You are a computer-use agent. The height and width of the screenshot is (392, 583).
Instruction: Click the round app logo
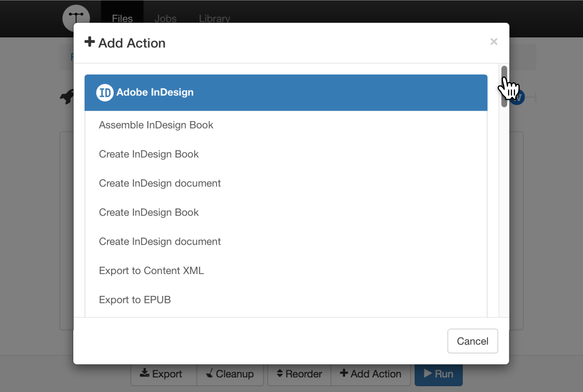coord(76,18)
